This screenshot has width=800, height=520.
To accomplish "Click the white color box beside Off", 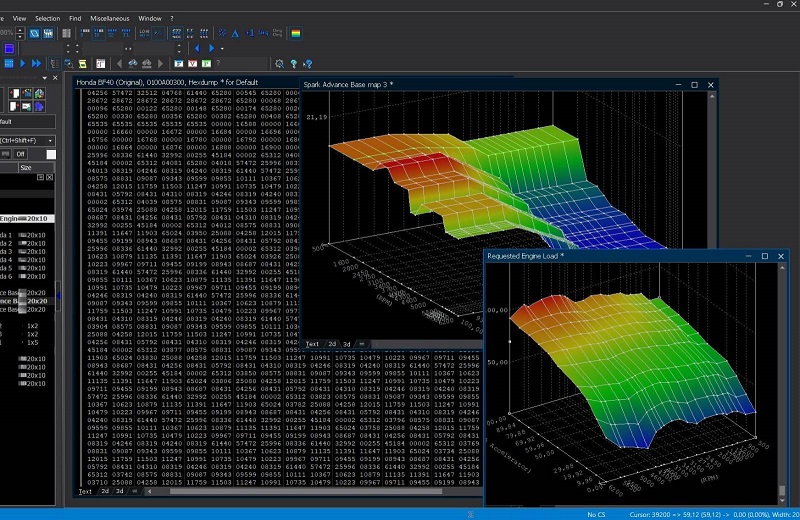I will (x=50, y=154).
